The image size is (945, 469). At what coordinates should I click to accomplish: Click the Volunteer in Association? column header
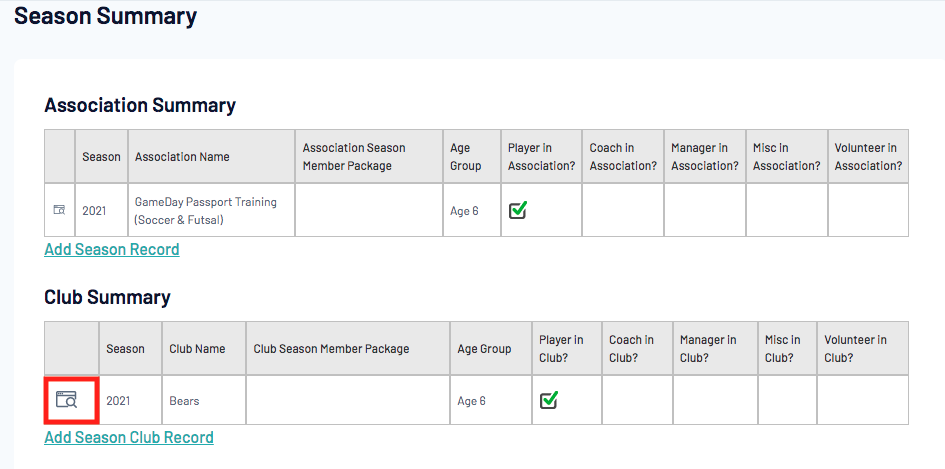tap(867, 157)
